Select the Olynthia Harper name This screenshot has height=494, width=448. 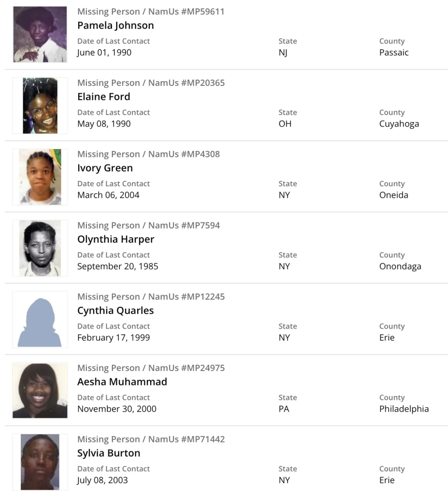[116, 239]
